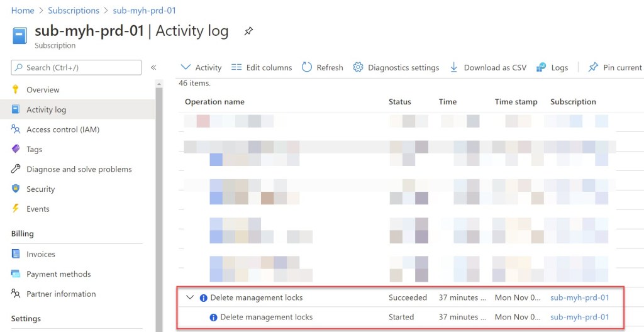Image resolution: width=644 pixels, height=332 pixels.
Task: Go to Diagnose and solve problems
Action: (x=79, y=169)
